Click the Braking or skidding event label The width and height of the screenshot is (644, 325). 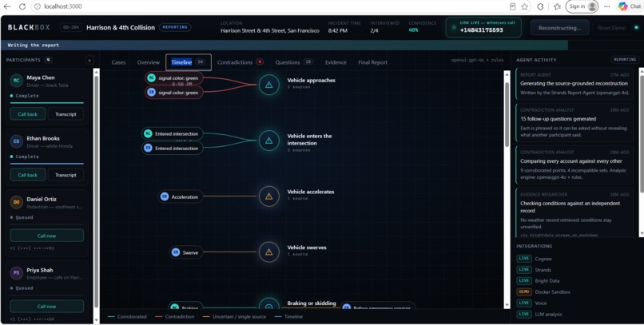(312, 303)
